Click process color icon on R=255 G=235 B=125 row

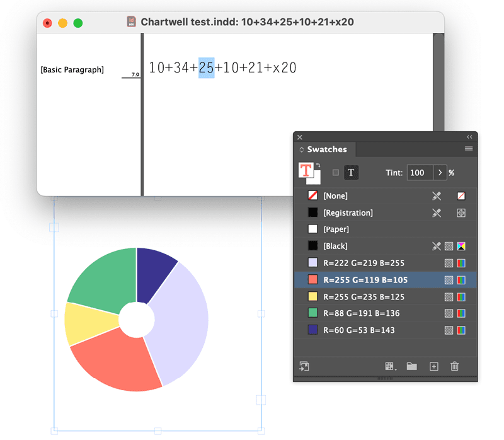[x=449, y=296]
